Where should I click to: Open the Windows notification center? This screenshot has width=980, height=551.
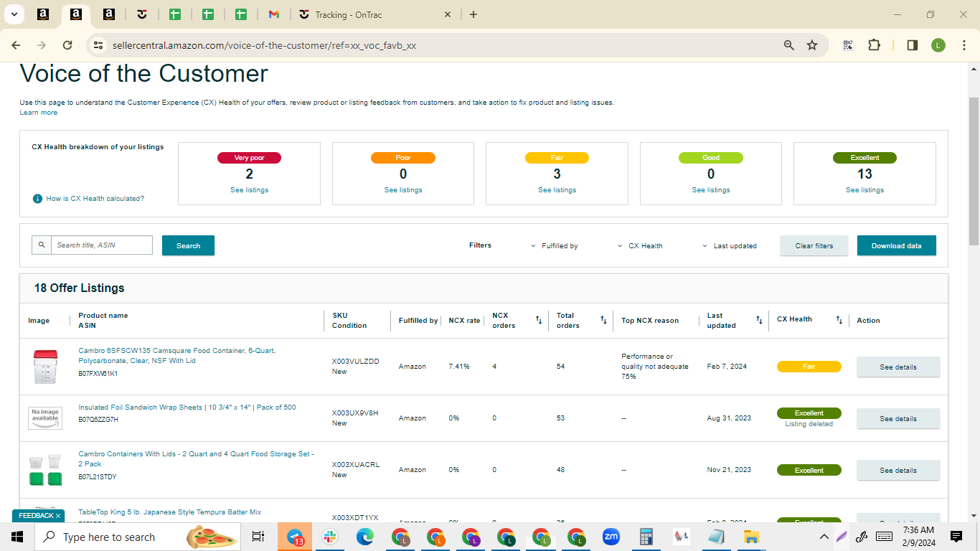tap(956, 537)
